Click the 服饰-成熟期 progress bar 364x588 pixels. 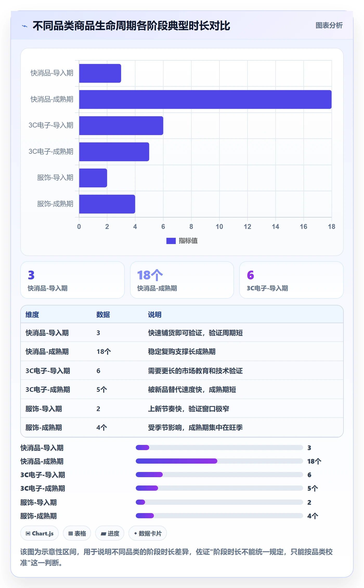coord(219,516)
